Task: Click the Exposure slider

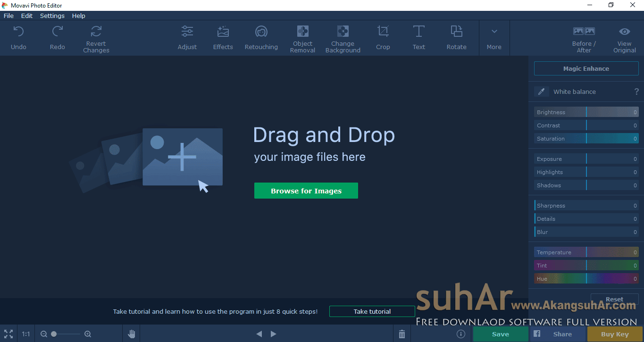Action: 586,159
